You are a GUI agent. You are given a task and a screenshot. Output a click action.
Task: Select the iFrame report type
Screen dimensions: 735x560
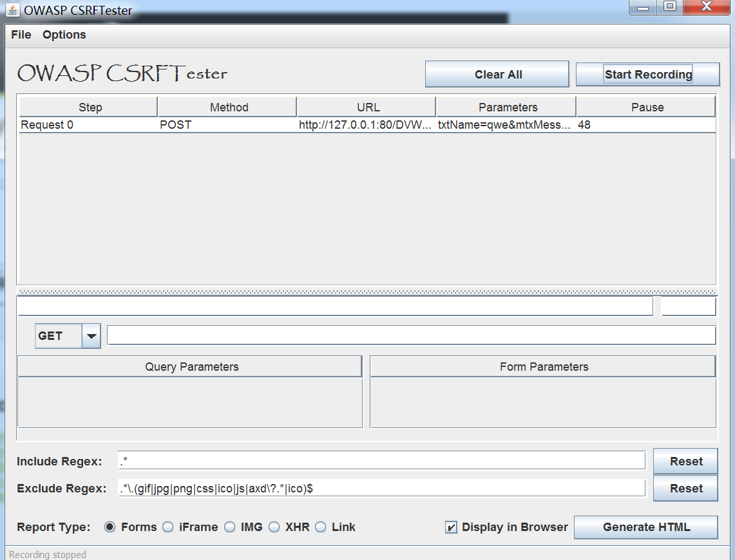(x=168, y=527)
